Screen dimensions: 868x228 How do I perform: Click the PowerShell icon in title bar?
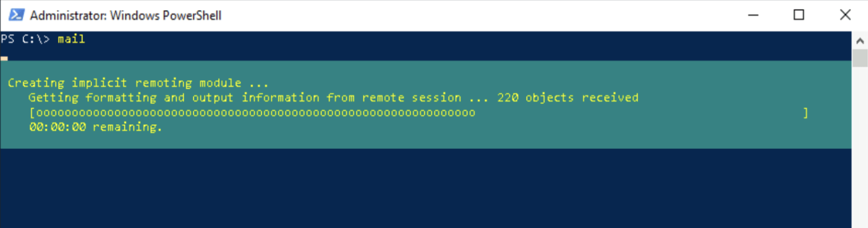click(x=17, y=15)
